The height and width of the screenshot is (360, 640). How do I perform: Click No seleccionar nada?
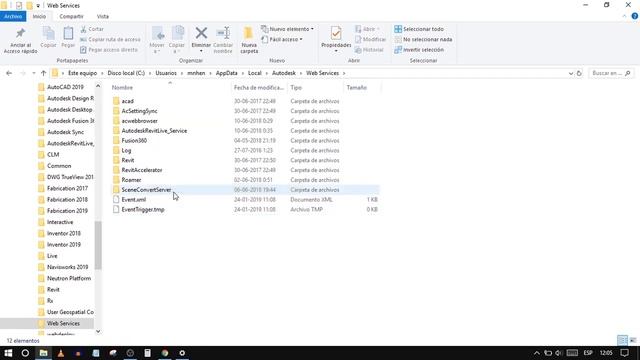pyautogui.click(x=423, y=40)
